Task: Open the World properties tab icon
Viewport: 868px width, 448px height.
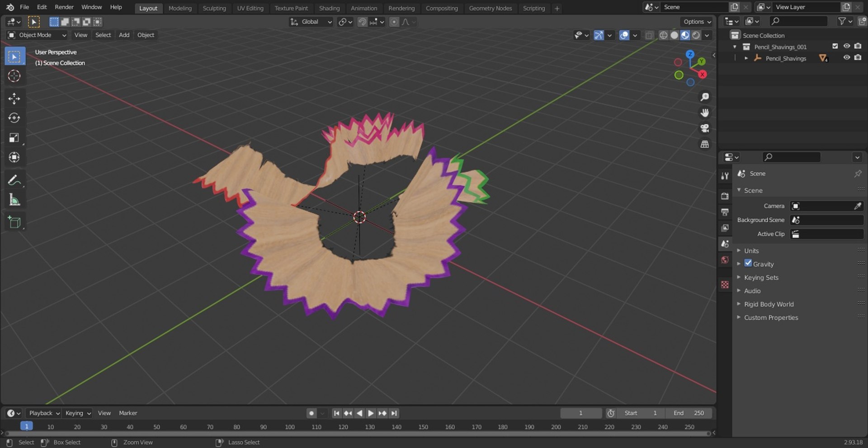Action: tap(725, 260)
